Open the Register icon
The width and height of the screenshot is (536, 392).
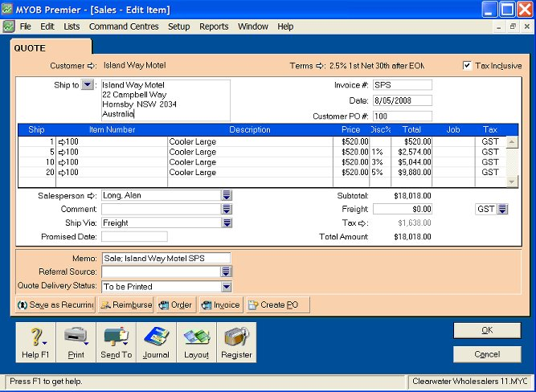pos(236,342)
